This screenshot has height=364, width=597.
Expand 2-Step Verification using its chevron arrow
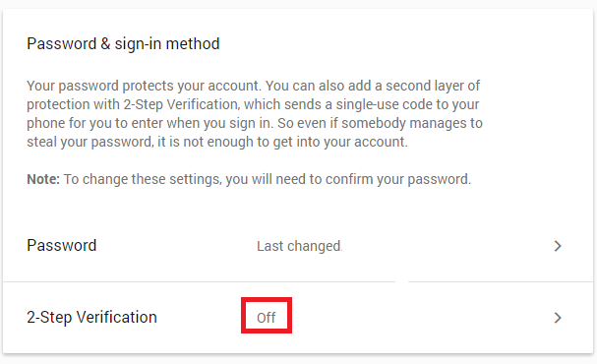click(558, 318)
